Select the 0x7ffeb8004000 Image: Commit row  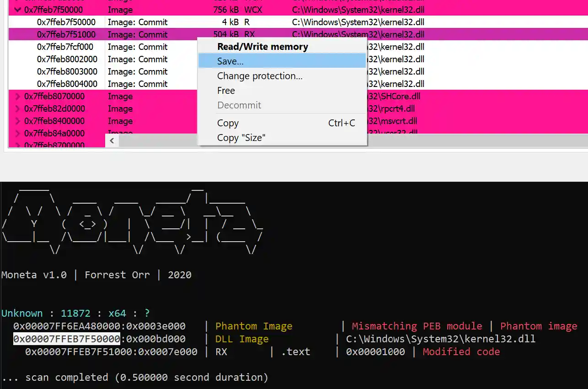tap(69, 84)
